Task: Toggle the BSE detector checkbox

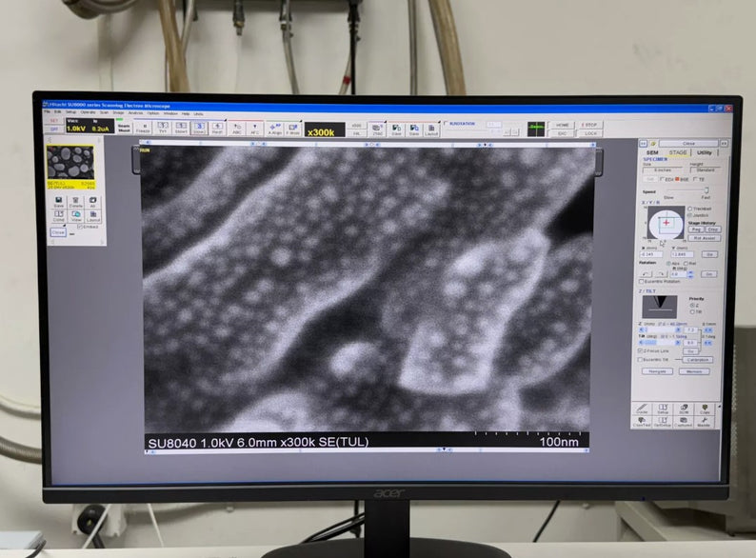Action: point(677,179)
